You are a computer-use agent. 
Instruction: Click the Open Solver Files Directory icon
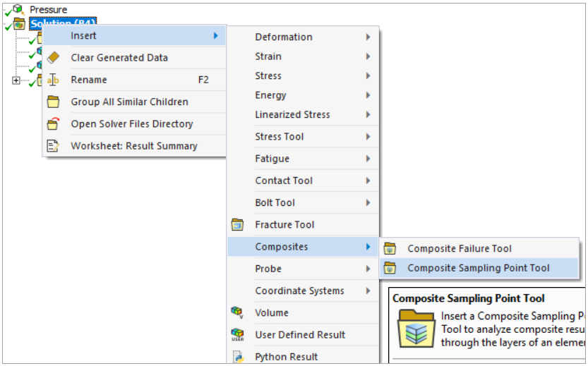[x=53, y=124]
